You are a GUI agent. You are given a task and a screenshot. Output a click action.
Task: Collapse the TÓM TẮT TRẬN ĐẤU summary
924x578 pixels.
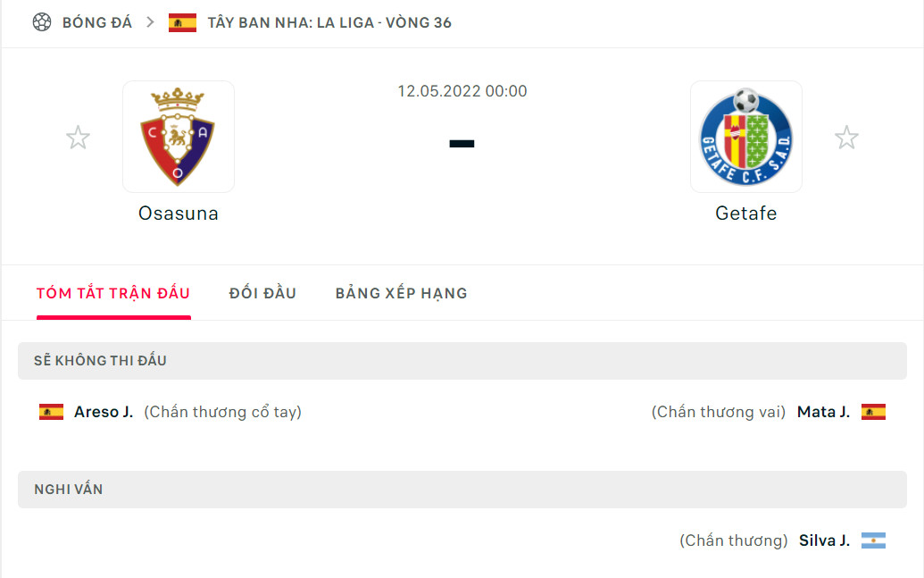coord(112,292)
